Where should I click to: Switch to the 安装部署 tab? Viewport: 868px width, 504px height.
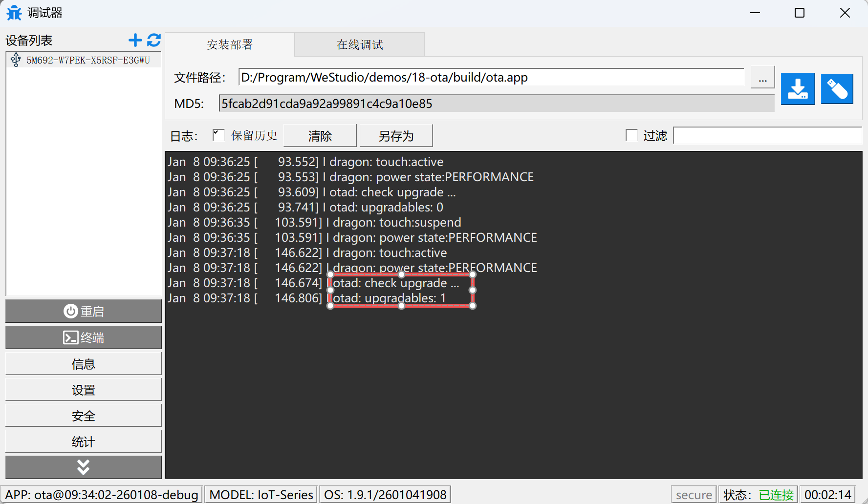[x=230, y=44]
